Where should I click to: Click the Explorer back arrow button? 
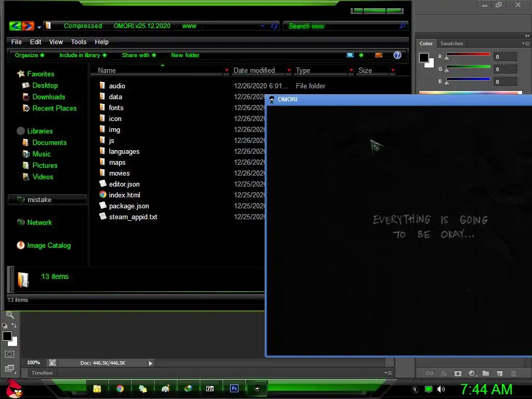[15, 26]
